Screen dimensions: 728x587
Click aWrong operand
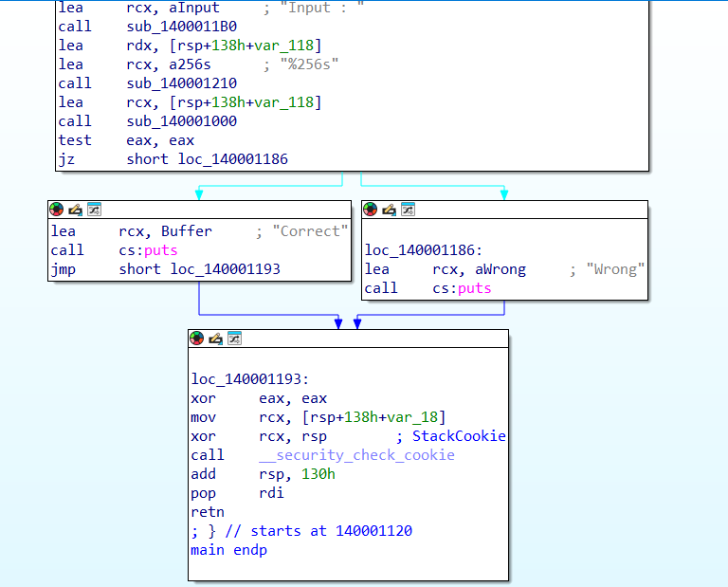click(500, 269)
